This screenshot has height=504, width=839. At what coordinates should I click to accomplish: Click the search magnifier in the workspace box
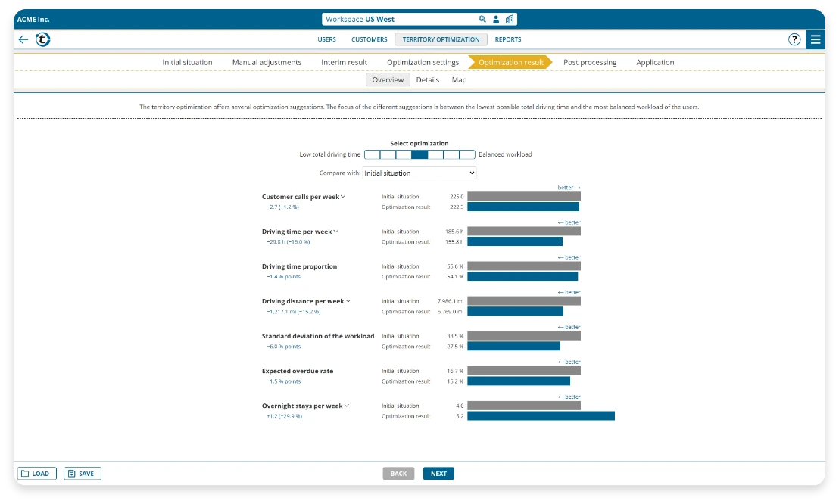click(482, 19)
